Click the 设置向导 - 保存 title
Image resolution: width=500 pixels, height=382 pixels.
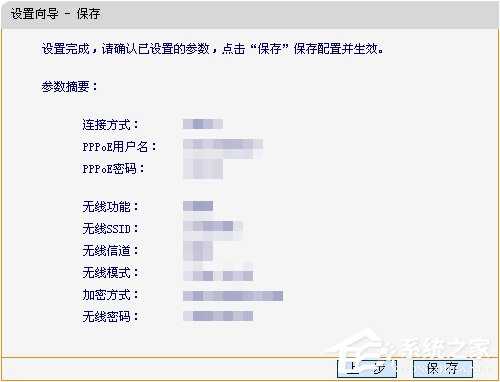click(x=55, y=14)
